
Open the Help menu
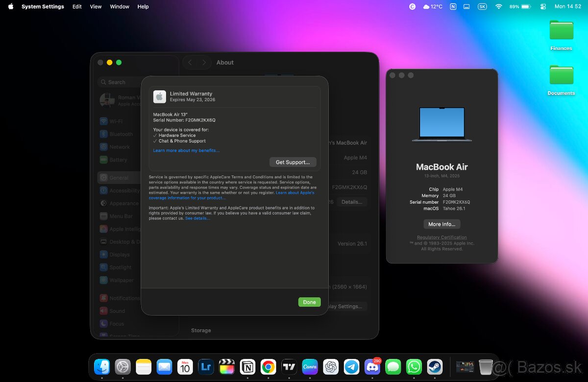pyautogui.click(x=143, y=7)
